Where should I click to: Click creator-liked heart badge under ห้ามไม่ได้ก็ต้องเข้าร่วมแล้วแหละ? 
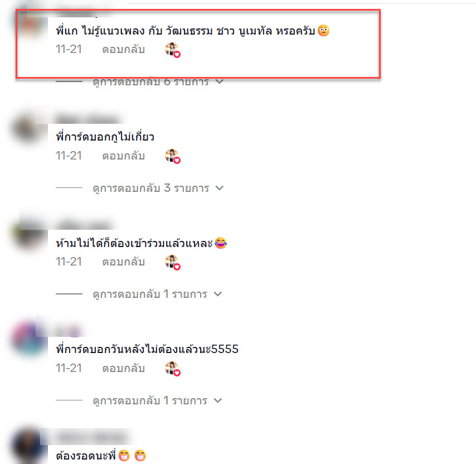point(173,263)
